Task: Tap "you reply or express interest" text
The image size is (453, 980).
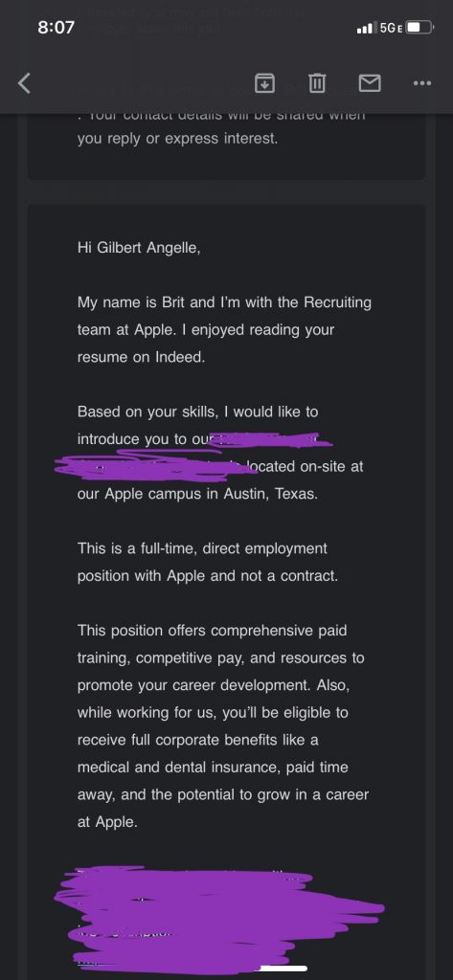Action: coord(177,139)
